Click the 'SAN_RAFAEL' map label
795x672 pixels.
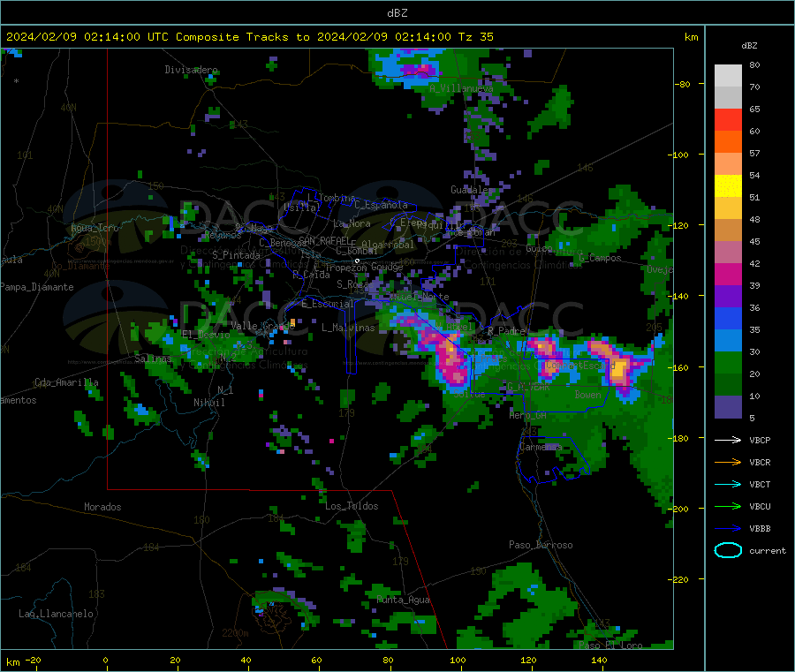[x=324, y=240]
